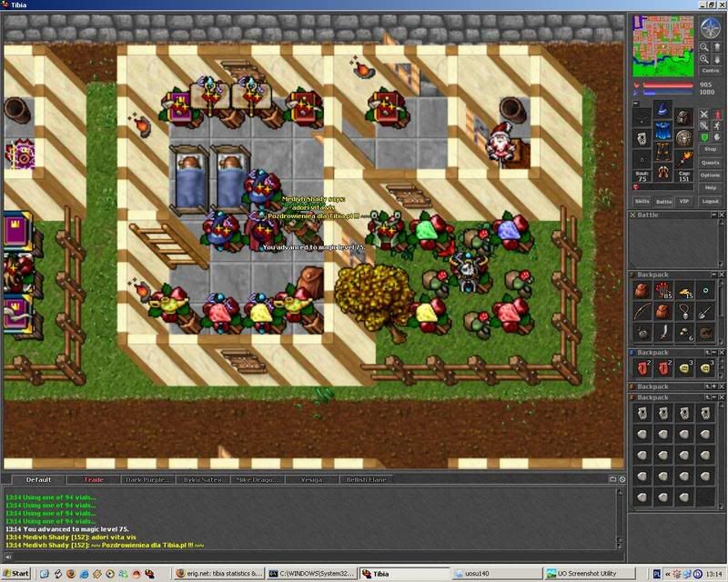Minimize the second Backpack with ham
Viewport: 728px width, 582px height.
pos(714,353)
